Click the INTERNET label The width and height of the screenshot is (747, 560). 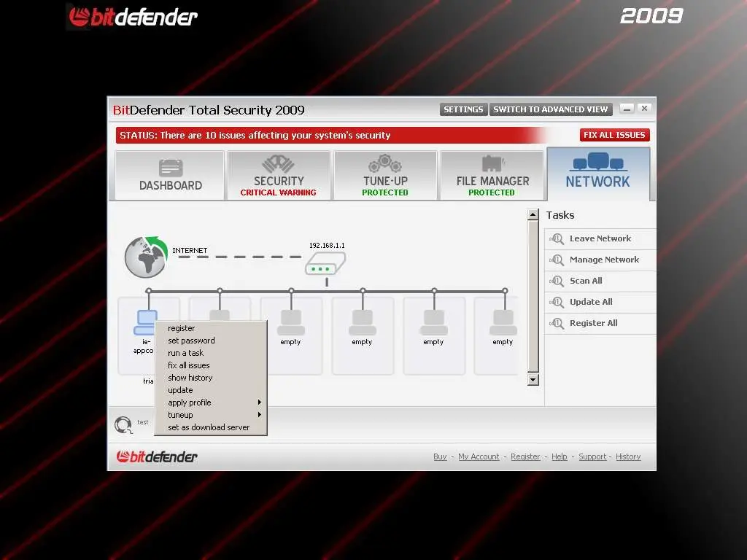(190, 251)
